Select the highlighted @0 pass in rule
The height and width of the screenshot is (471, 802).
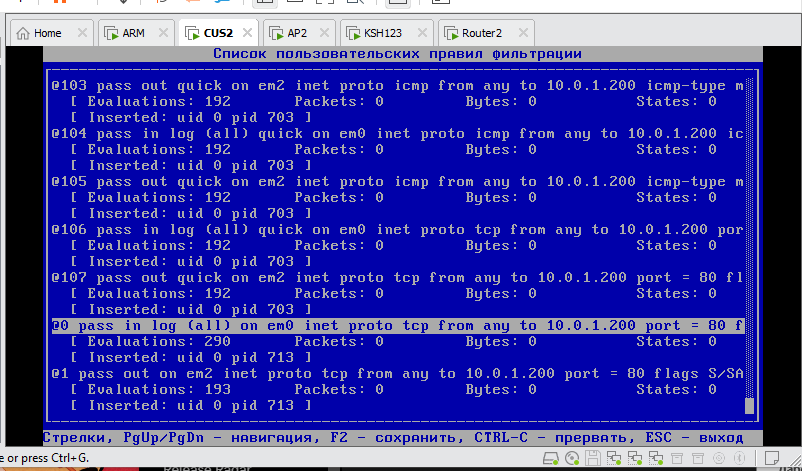click(397, 326)
